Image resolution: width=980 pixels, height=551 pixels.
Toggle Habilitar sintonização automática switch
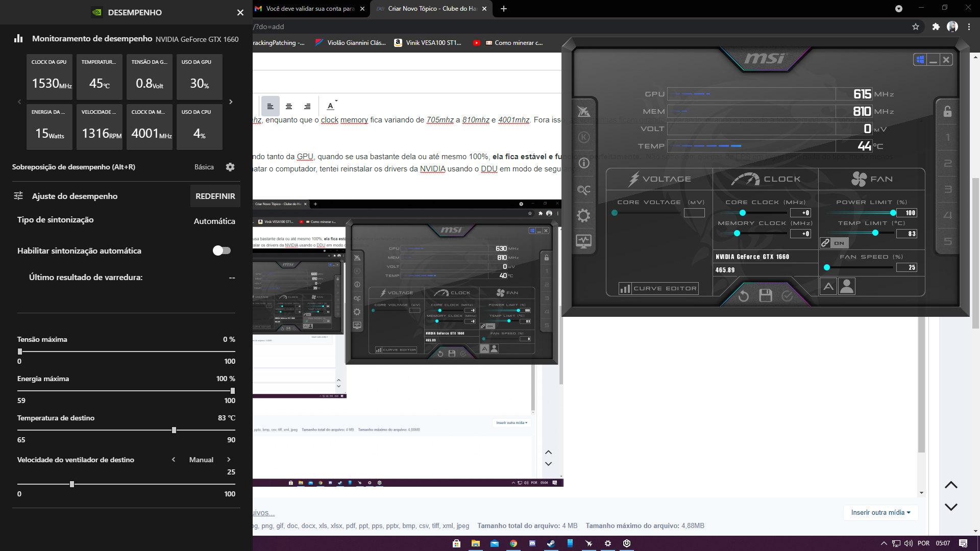pyautogui.click(x=222, y=251)
